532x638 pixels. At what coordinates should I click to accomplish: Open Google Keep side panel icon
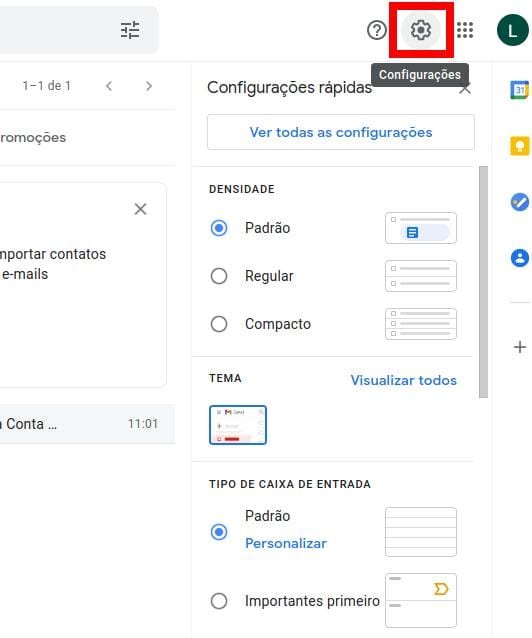[520, 146]
